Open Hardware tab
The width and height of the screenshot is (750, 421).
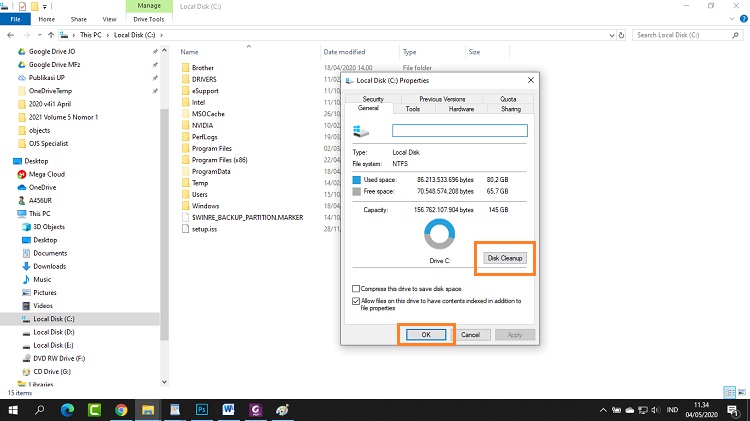tap(461, 109)
